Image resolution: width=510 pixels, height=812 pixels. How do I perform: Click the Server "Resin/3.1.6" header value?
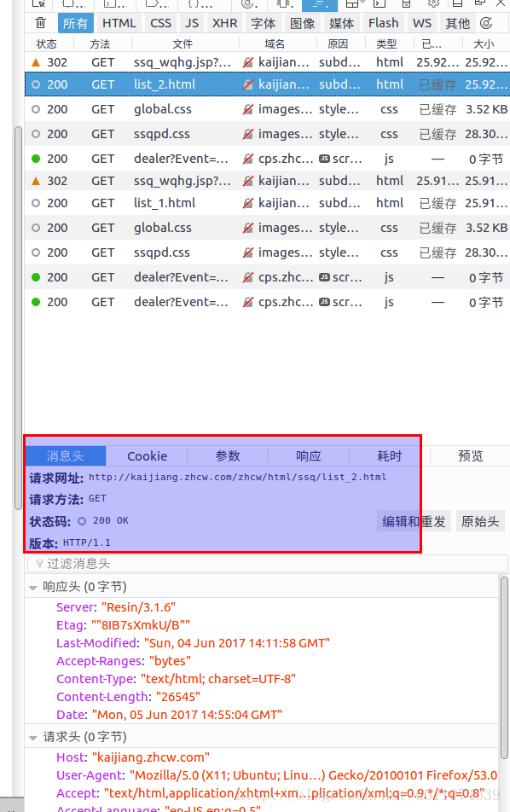tap(138, 607)
